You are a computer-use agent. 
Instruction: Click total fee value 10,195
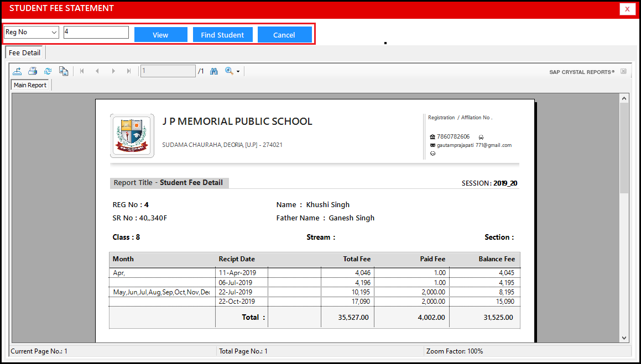tap(361, 292)
